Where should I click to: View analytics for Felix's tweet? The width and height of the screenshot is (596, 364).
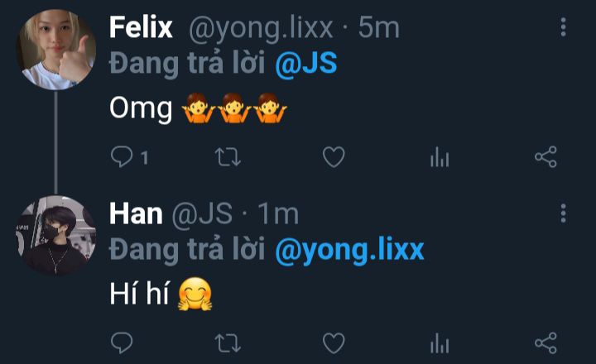pyautogui.click(x=440, y=157)
